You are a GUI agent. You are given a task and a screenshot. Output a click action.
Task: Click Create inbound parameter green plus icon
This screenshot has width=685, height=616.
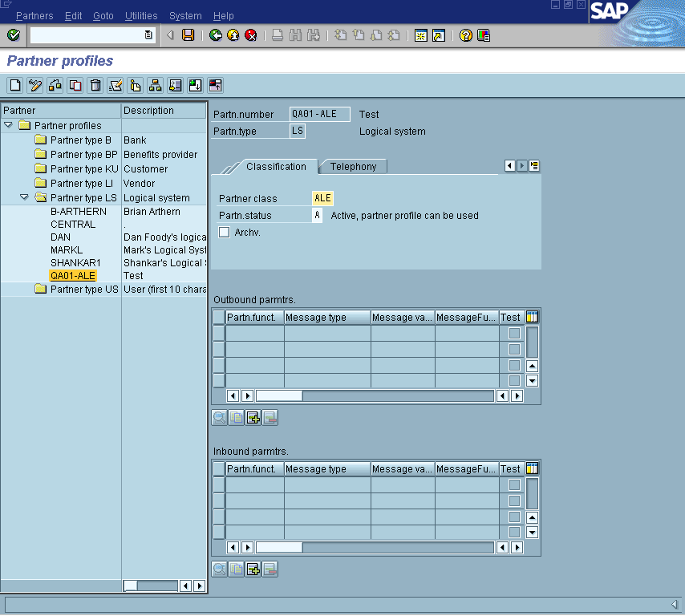pos(253,569)
